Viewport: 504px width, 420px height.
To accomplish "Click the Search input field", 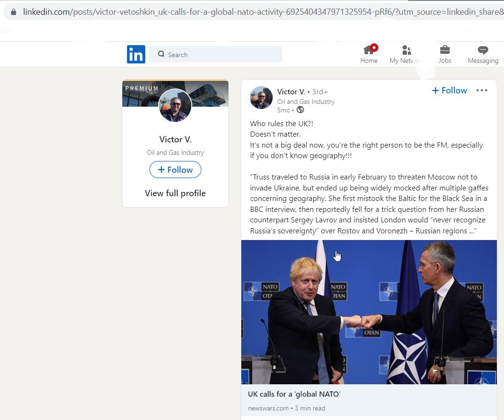I will [x=216, y=54].
